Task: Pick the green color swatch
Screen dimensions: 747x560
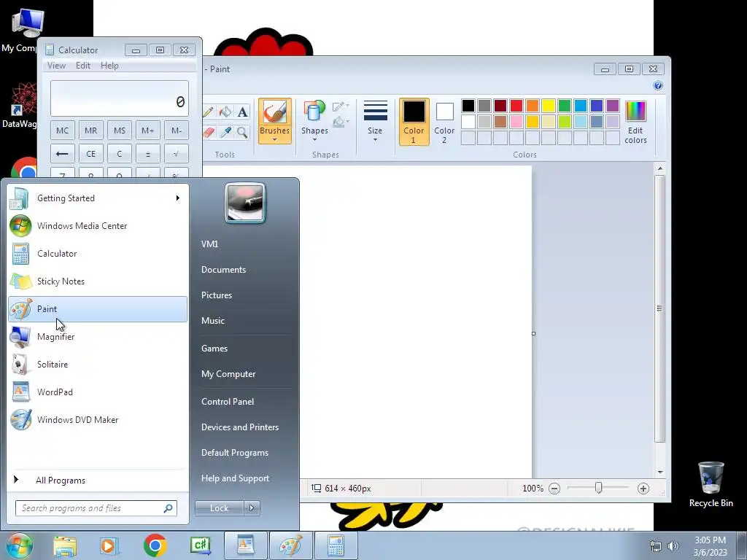Action: pyautogui.click(x=564, y=106)
